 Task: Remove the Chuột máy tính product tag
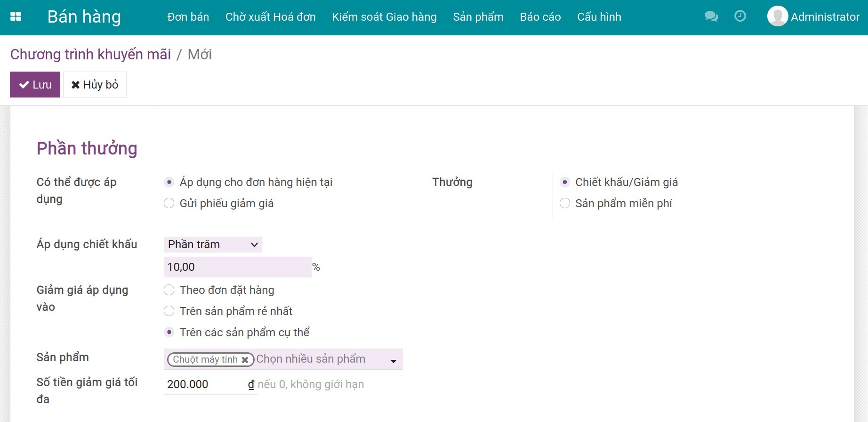tap(245, 360)
